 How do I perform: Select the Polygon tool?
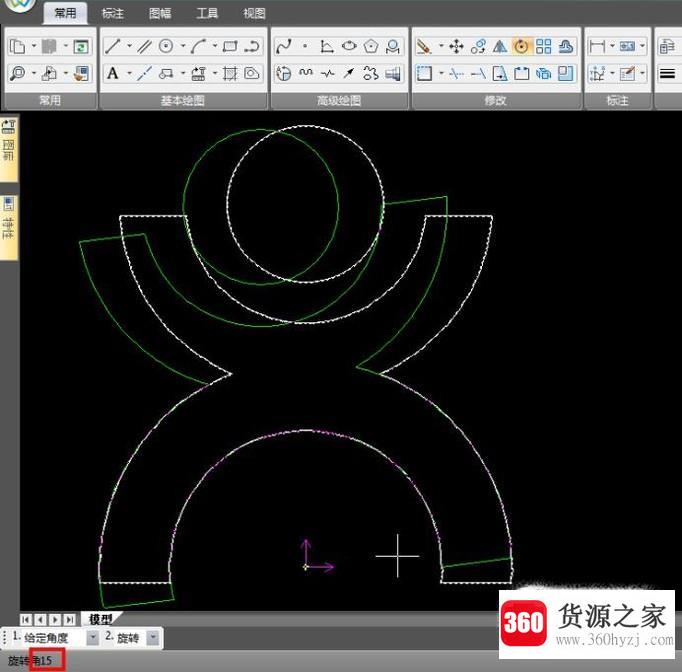pyautogui.click(x=371, y=46)
